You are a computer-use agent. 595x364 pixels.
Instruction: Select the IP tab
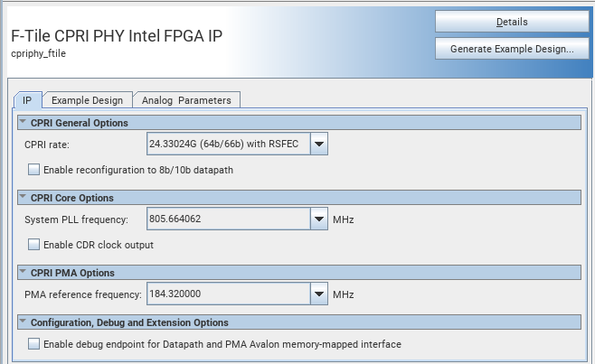(x=27, y=100)
